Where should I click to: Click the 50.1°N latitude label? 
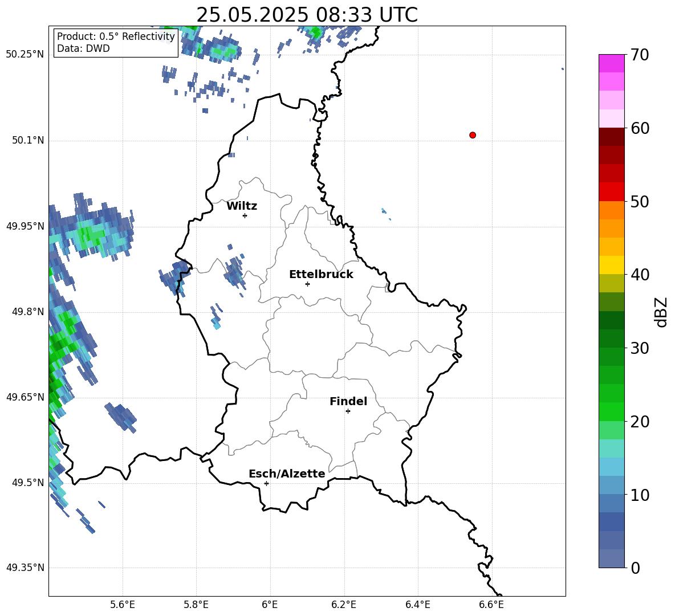[28, 140]
